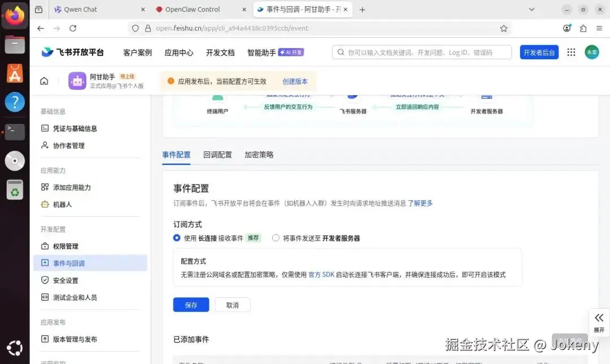
Task: Open Files manager in dock
Action: coord(15,45)
